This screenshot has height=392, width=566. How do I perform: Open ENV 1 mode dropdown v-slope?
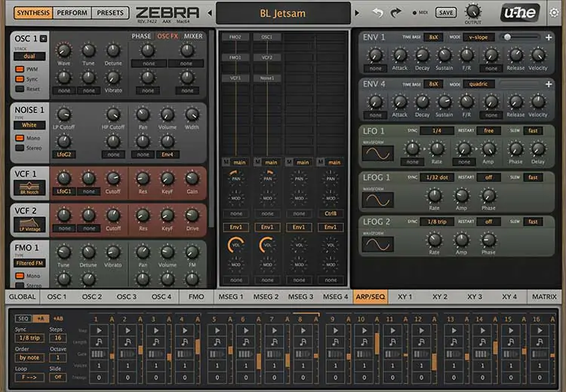478,37
